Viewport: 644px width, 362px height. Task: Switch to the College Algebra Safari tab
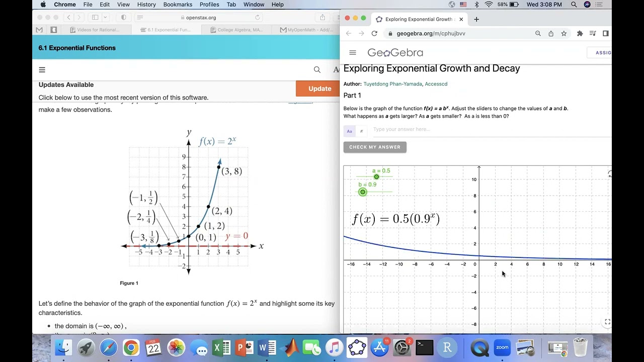point(236,30)
